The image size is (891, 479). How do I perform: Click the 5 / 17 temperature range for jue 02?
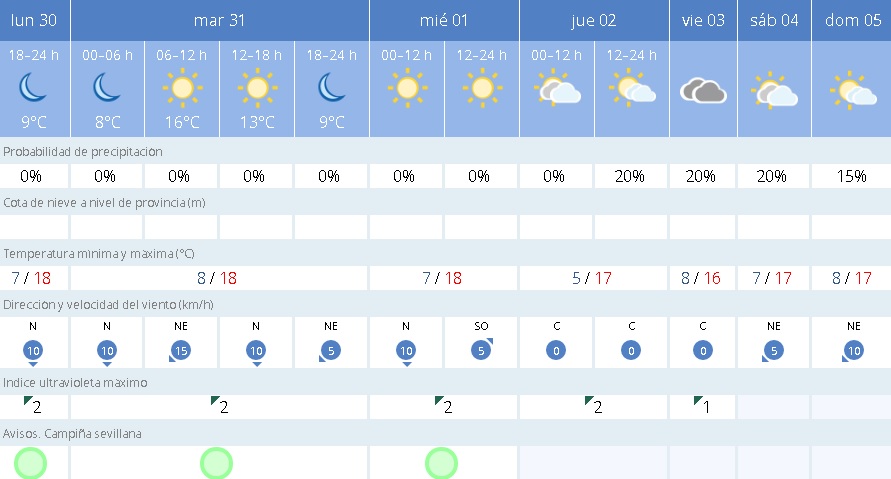point(594,278)
